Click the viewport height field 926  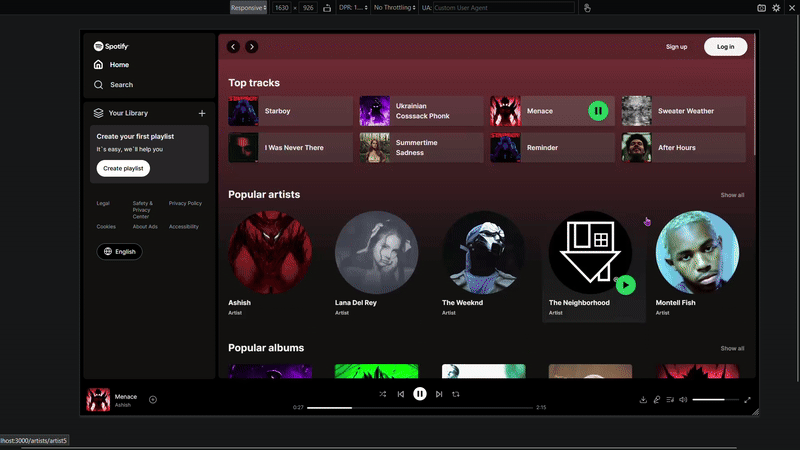pos(308,8)
